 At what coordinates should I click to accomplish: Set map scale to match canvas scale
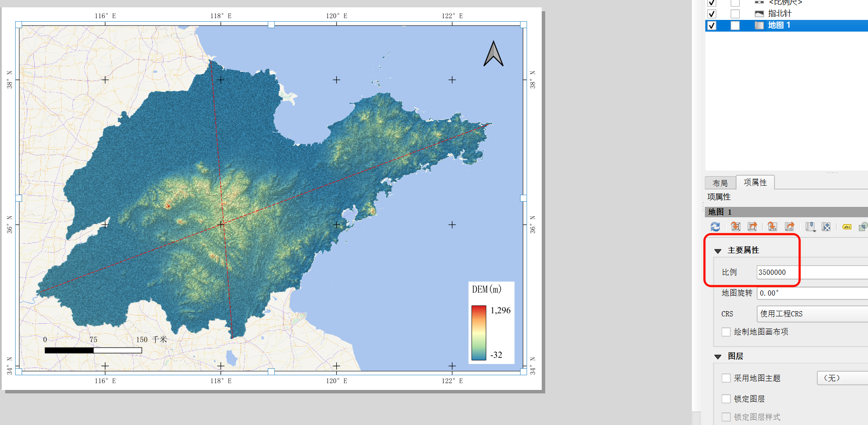coord(772,226)
